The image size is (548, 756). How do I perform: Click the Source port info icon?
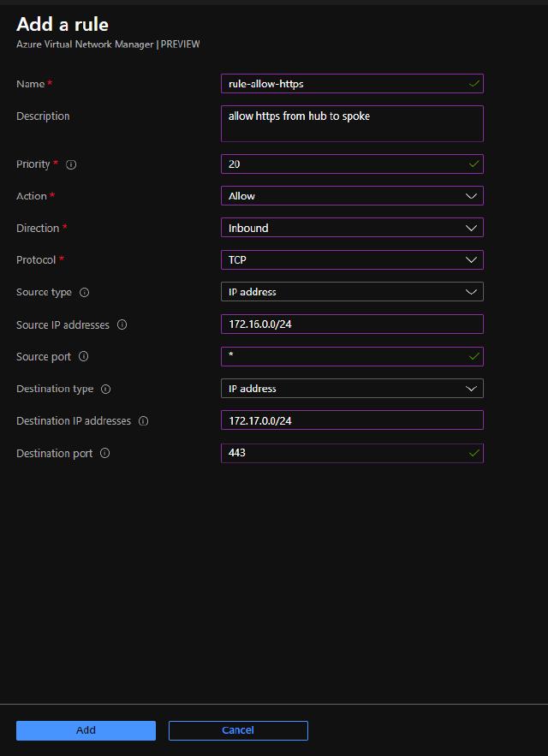click(83, 357)
